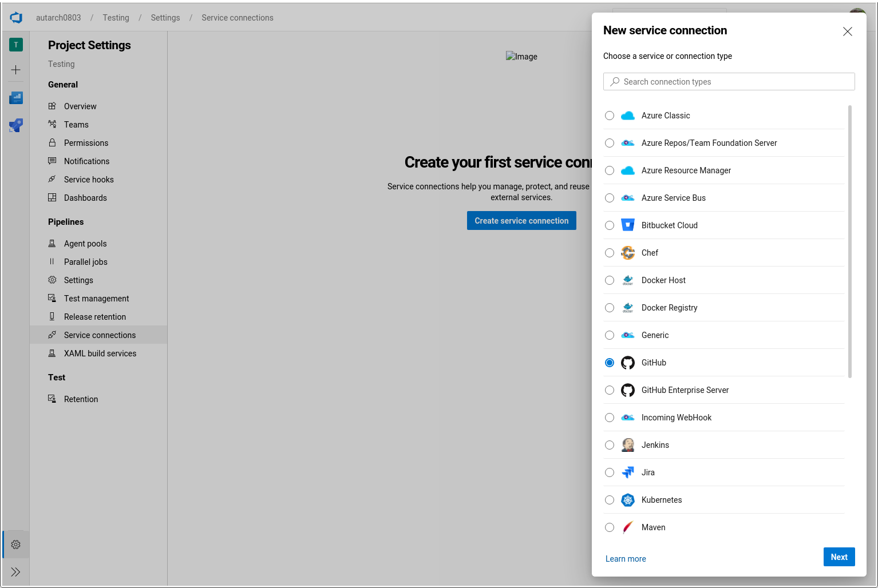Open Teams settings page

click(98, 125)
